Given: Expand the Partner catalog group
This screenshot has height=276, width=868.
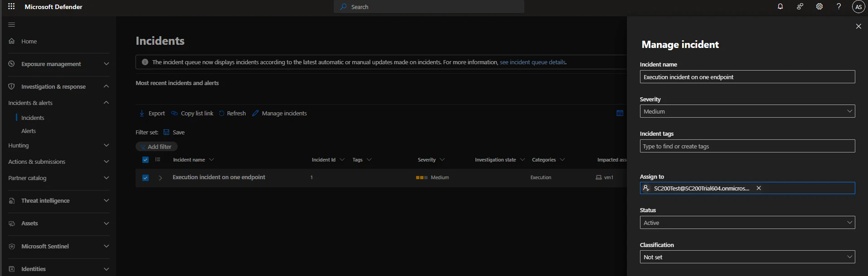Looking at the screenshot, I should point(107,178).
